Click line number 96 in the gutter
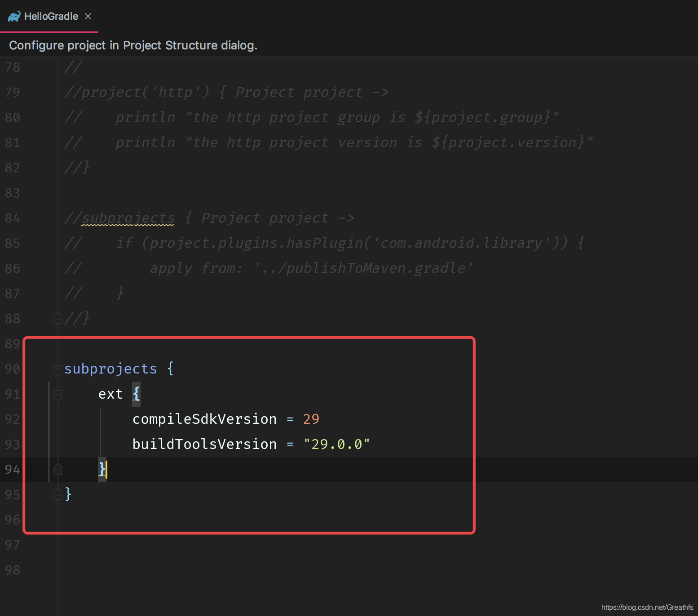 click(13, 519)
